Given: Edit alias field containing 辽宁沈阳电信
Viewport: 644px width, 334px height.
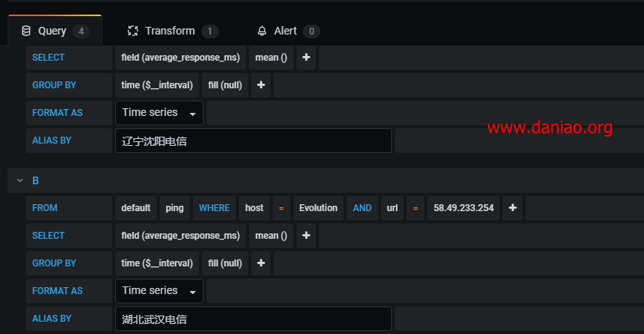Looking at the screenshot, I should [x=253, y=141].
